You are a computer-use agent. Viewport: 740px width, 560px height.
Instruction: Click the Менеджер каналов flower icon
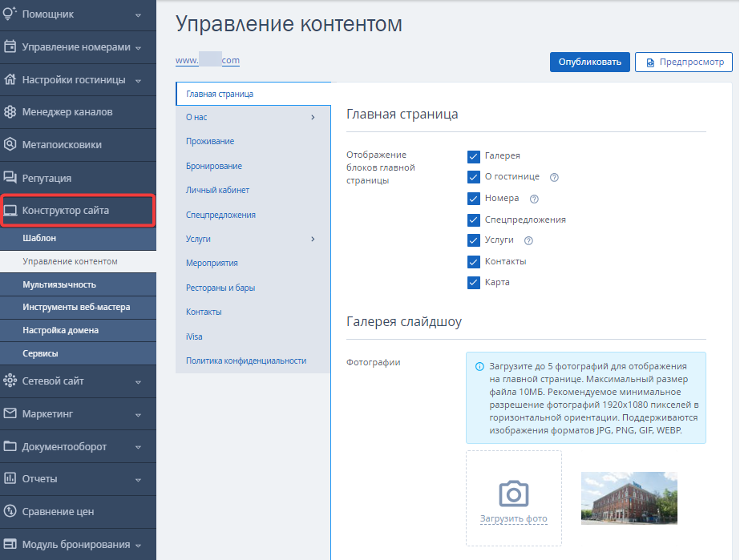(10, 112)
